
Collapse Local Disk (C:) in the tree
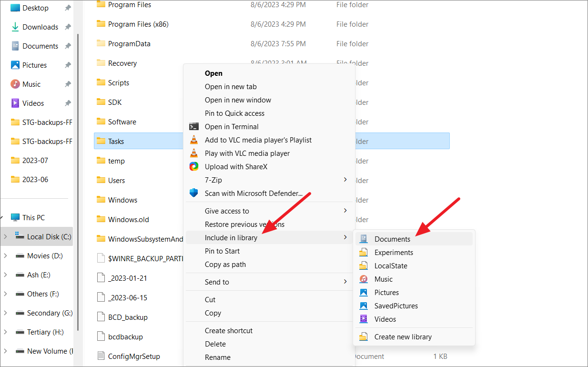5,236
